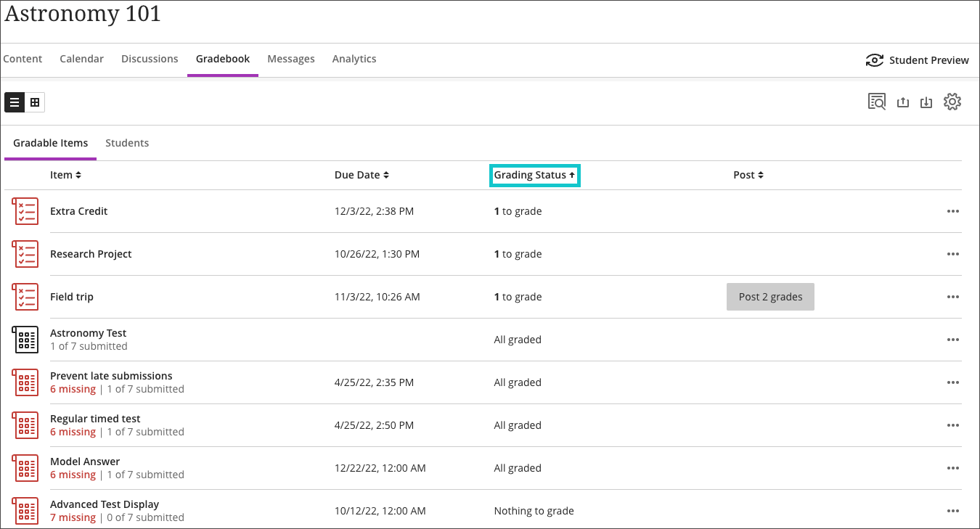
Task: Click the Astronomy Test item icon
Action: coord(25,340)
